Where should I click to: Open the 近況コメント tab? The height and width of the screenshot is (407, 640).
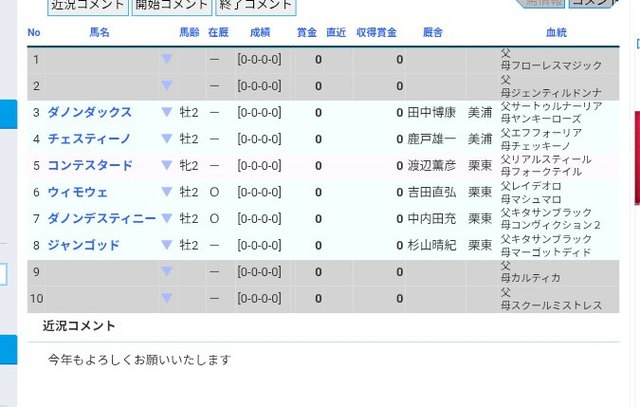click(x=88, y=6)
